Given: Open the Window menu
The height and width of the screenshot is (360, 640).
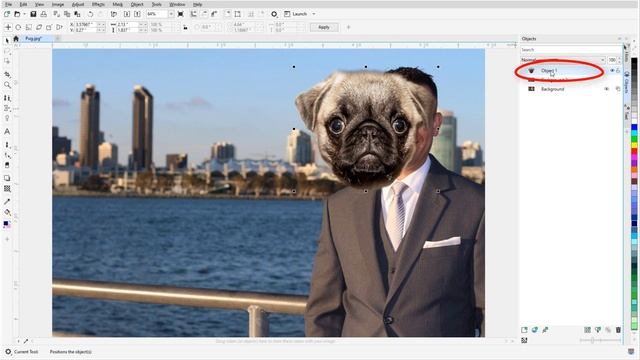Looking at the screenshot, I should point(177,4).
